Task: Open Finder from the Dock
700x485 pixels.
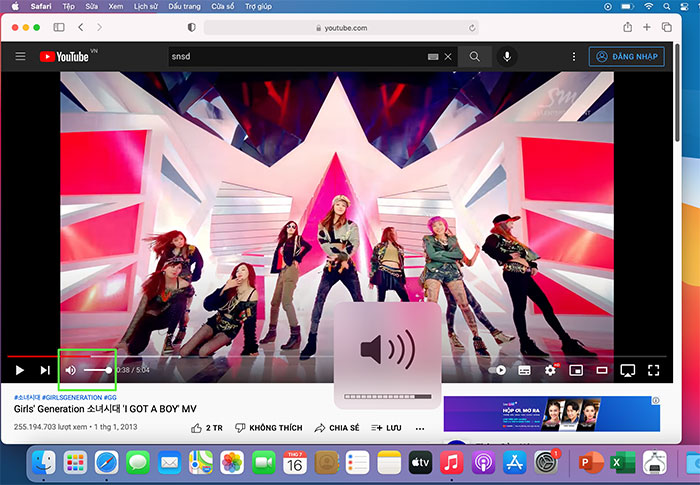Action: [x=43, y=462]
